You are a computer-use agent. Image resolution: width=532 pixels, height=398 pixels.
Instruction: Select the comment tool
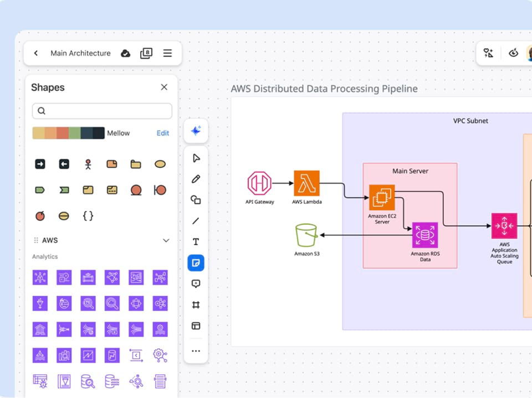click(196, 284)
